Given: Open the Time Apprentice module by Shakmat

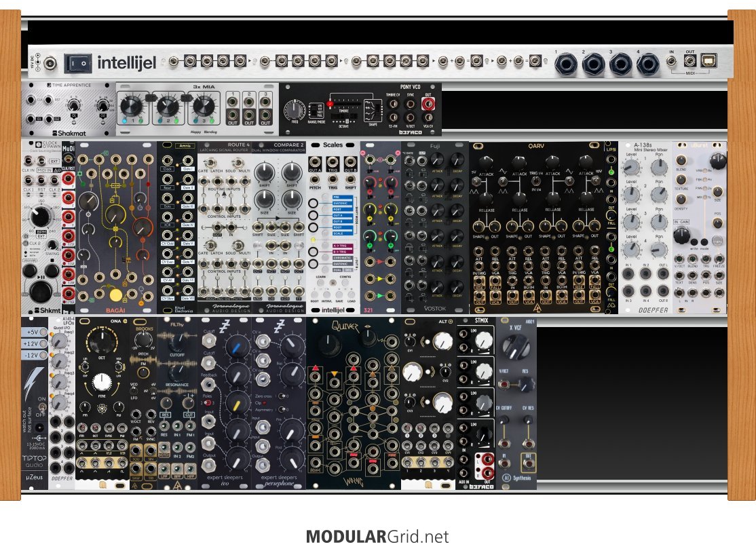Looking at the screenshot, I should tap(68, 109).
